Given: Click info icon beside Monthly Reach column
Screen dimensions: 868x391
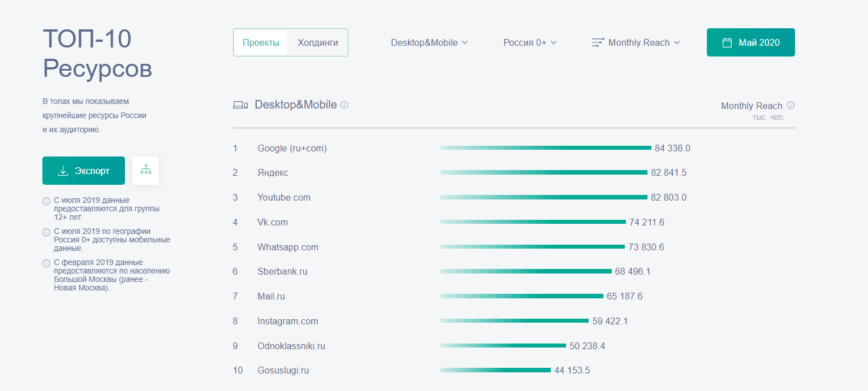Looking at the screenshot, I should 791,106.
